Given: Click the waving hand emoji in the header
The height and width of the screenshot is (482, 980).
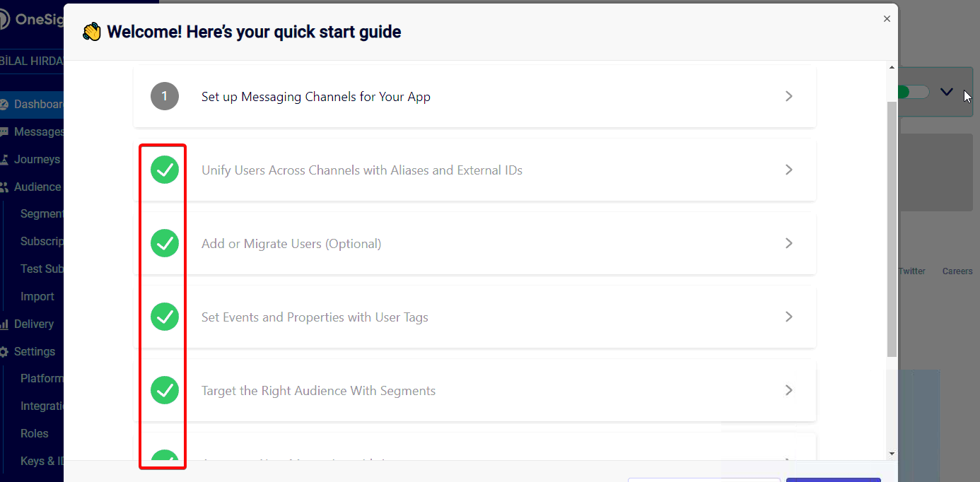Looking at the screenshot, I should tap(92, 32).
